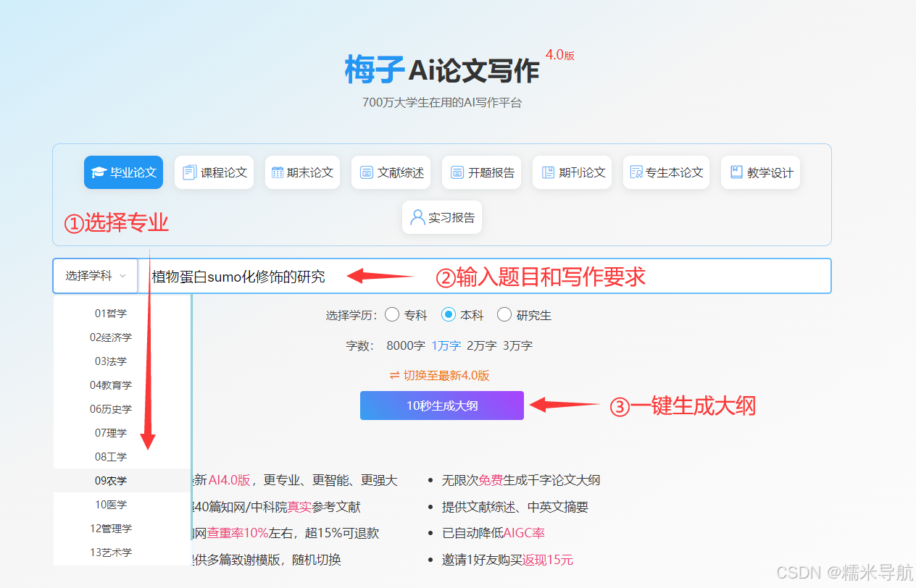The height and width of the screenshot is (588, 916).
Task: Select the 本科 education radio button
Action: [x=449, y=315]
